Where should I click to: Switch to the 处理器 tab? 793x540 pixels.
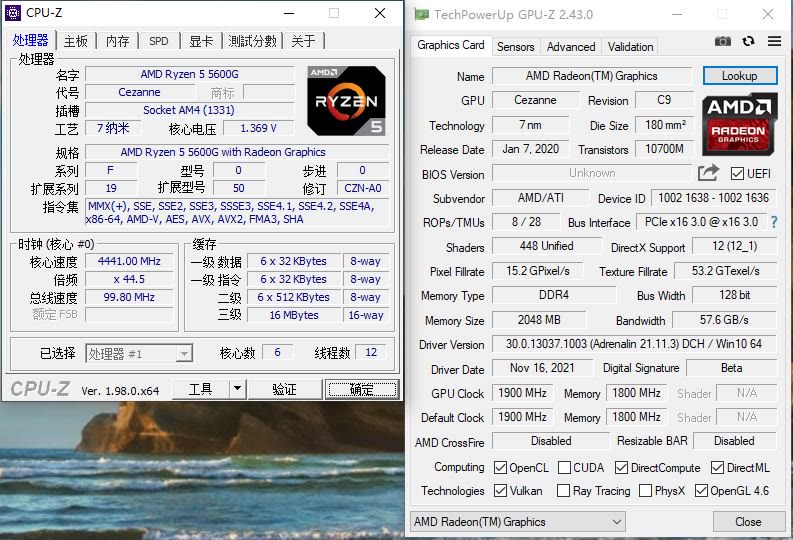[30, 40]
